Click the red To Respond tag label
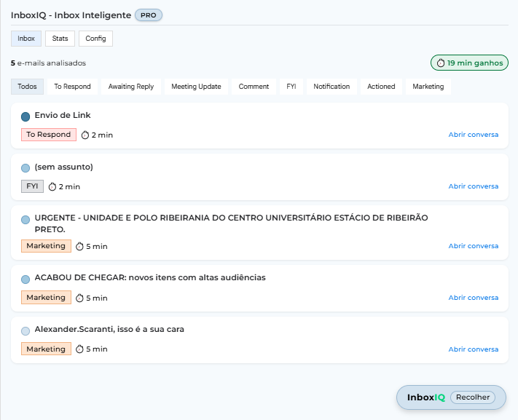This screenshot has height=420, width=518. pos(49,135)
